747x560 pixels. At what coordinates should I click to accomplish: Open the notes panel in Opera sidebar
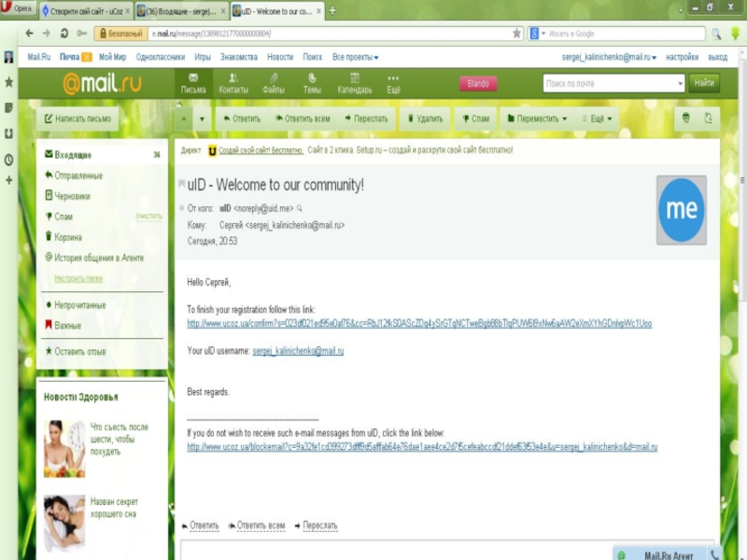(8, 108)
